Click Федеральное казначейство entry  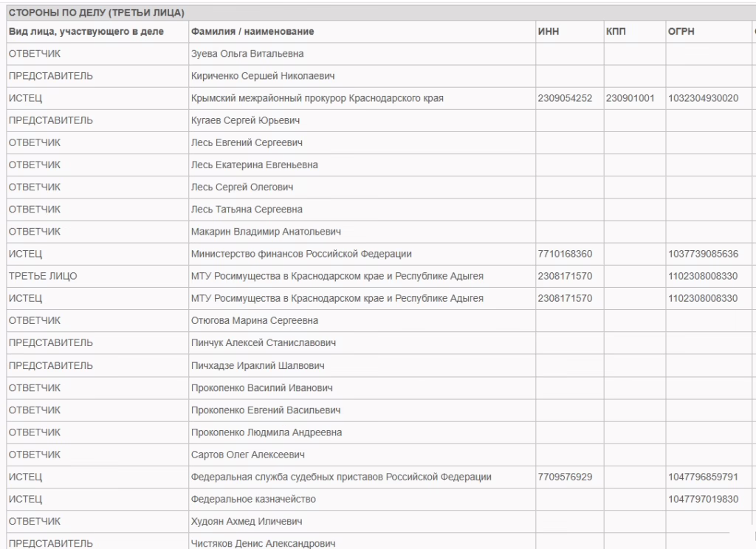tap(253, 499)
